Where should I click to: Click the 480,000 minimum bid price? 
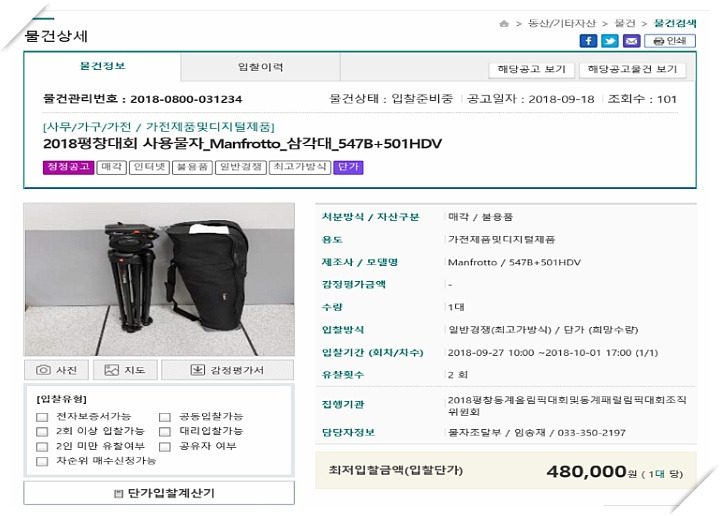tap(586, 471)
